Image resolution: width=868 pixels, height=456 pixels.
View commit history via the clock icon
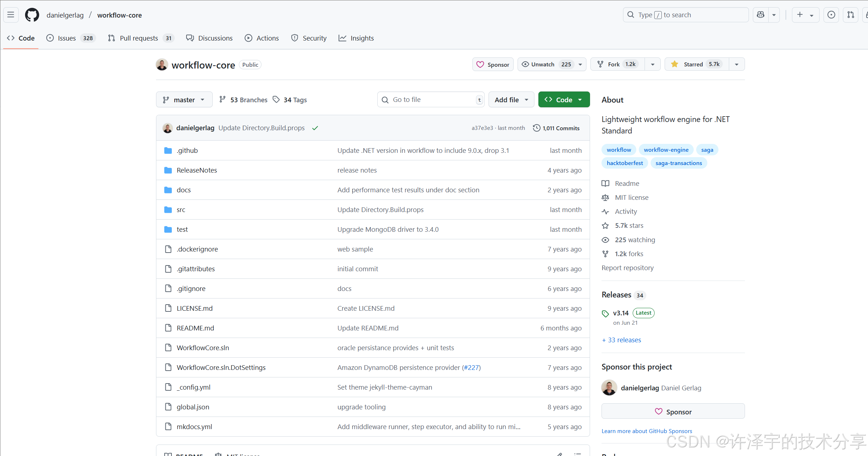536,128
